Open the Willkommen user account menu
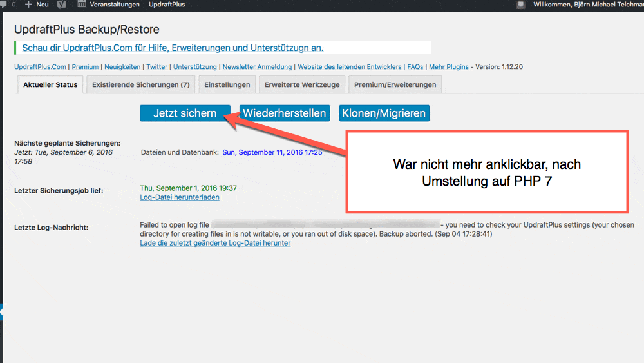The width and height of the screenshot is (644, 363). pos(588,5)
